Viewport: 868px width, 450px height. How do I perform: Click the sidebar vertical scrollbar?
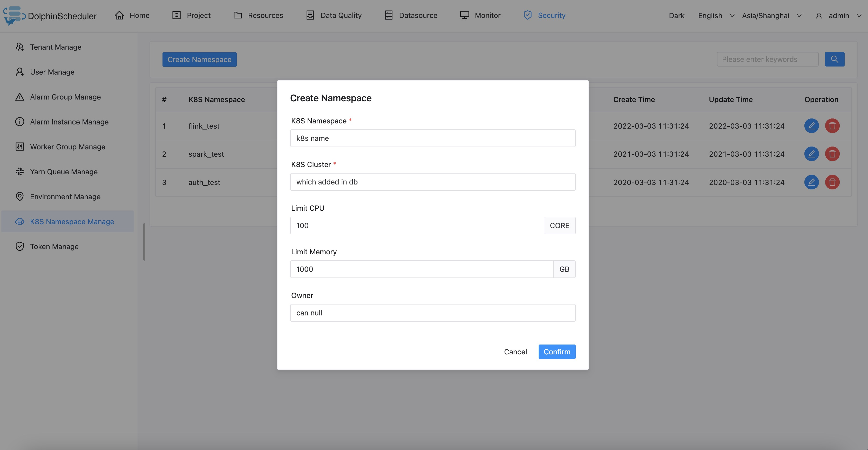coord(144,242)
